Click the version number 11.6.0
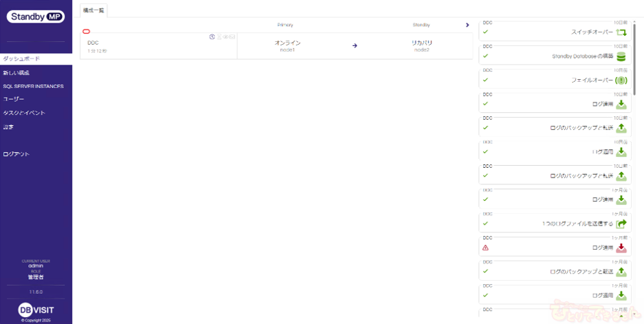The height and width of the screenshot is (324, 644). 36,292
